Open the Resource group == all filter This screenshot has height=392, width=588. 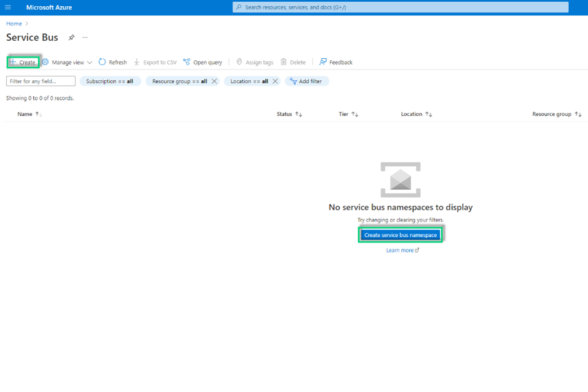point(179,81)
